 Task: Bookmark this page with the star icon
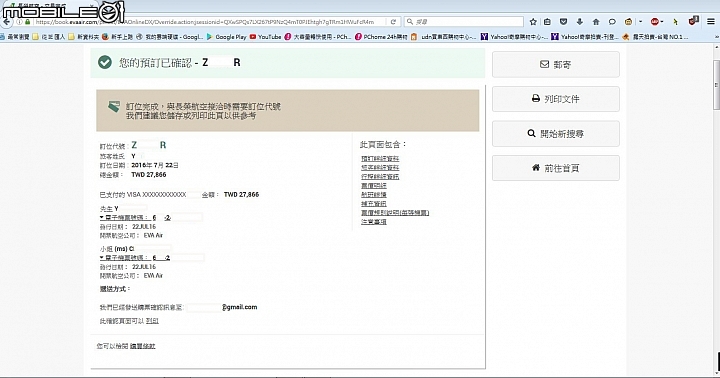[533, 22]
